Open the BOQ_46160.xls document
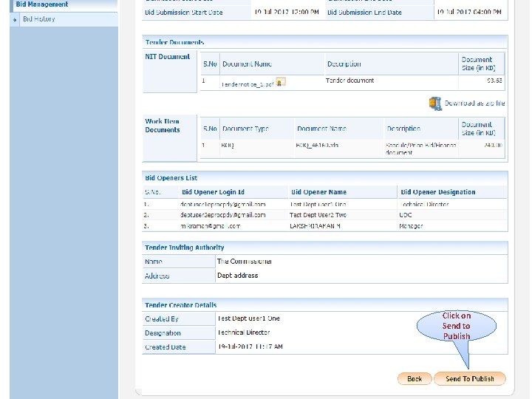The height and width of the screenshot is (399, 532). pos(317,146)
